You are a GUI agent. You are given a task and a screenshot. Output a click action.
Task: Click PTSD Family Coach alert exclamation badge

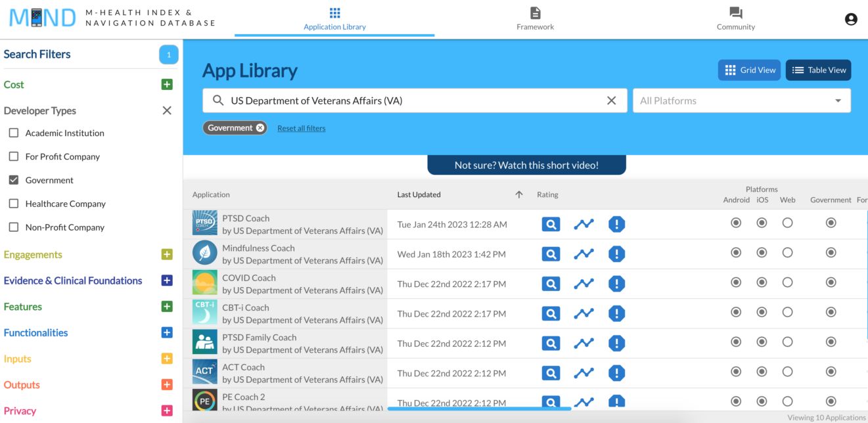(616, 344)
